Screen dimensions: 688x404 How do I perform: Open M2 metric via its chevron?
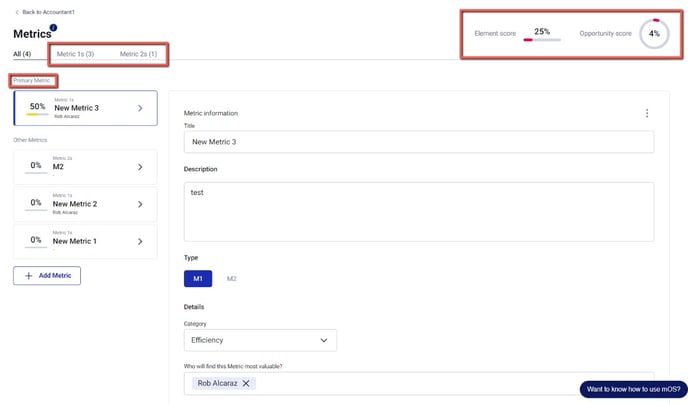click(x=140, y=167)
